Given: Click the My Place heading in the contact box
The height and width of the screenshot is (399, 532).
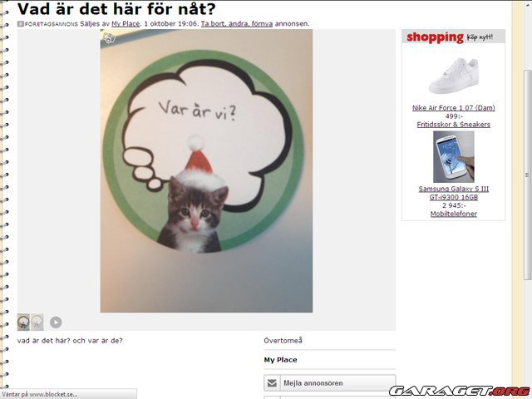Looking at the screenshot, I should coord(281,360).
